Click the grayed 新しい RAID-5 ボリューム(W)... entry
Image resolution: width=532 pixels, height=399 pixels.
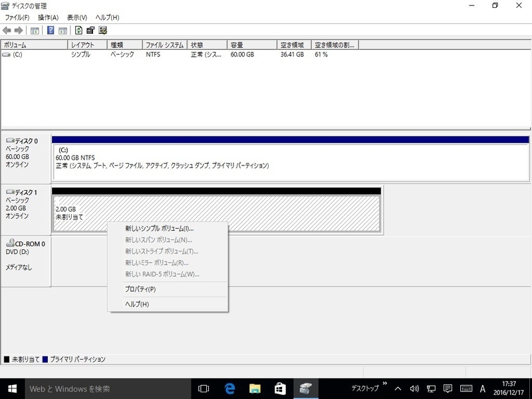tap(168, 274)
